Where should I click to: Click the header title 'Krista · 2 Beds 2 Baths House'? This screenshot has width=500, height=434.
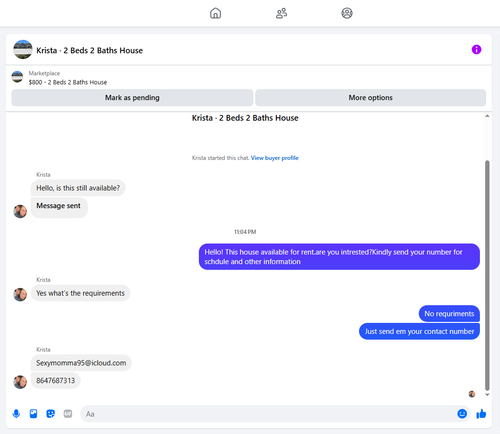pyautogui.click(x=89, y=50)
